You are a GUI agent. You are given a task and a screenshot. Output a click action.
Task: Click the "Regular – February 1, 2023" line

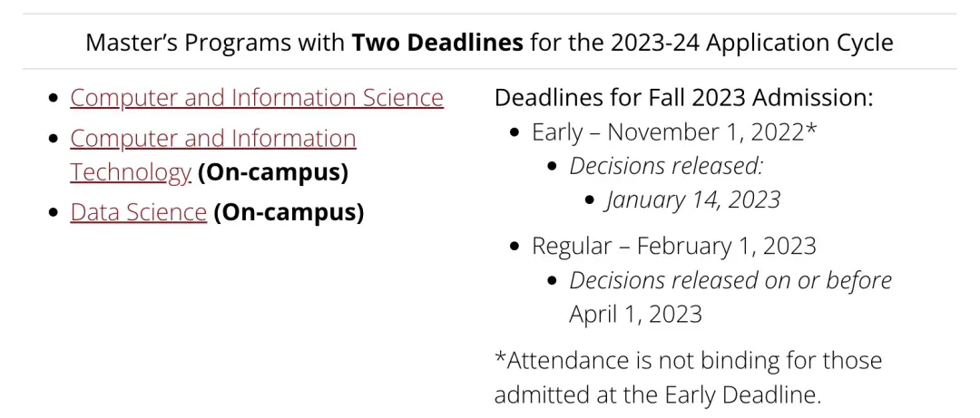[673, 246]
